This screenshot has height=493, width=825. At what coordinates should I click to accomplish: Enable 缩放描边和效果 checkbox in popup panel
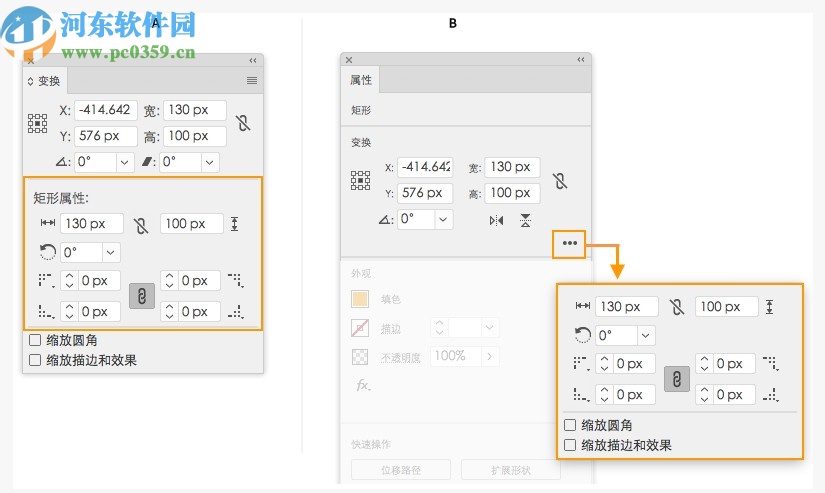tap(570, 445)
